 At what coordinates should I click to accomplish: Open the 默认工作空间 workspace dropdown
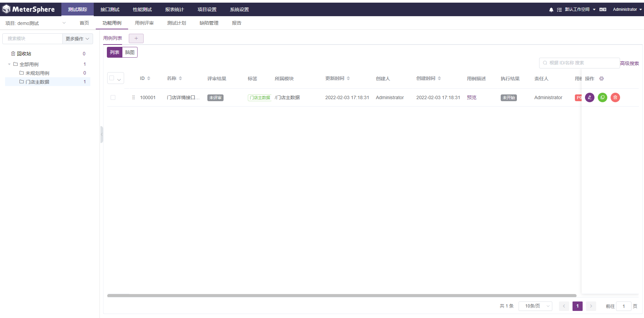pos(580,9)
